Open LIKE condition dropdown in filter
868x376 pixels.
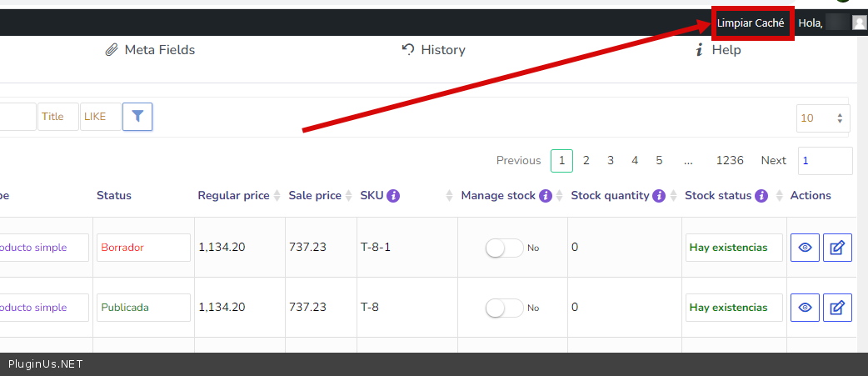[100, 117]
